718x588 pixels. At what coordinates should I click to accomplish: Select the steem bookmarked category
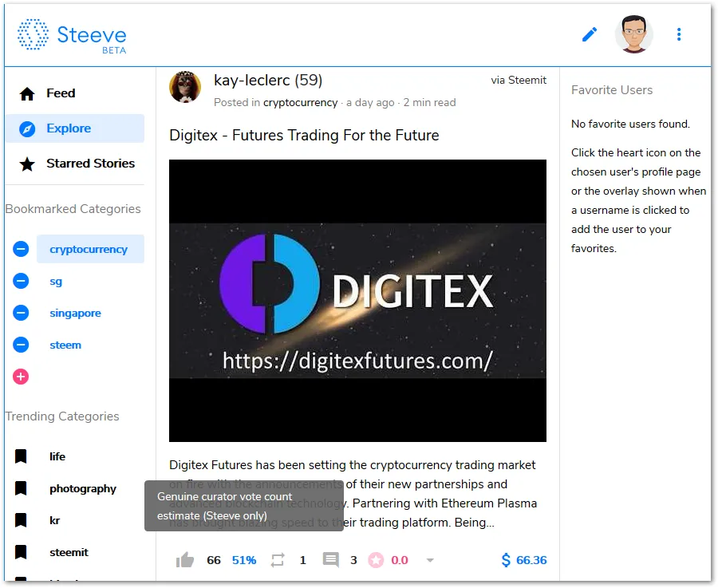(65, 345)
